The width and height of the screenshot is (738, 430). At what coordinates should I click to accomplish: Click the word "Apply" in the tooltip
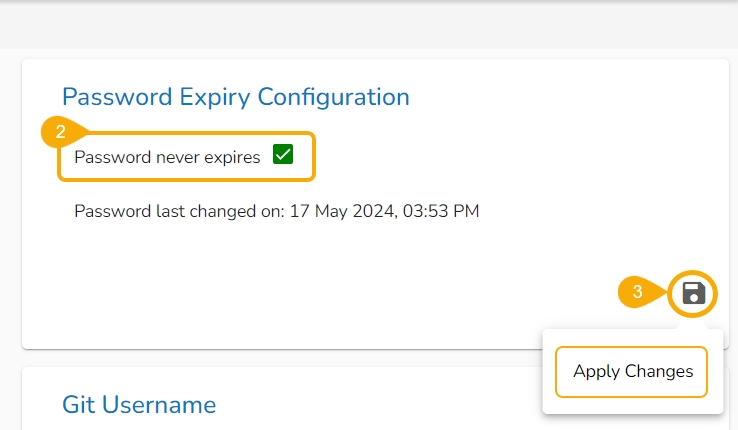(595, 372)
